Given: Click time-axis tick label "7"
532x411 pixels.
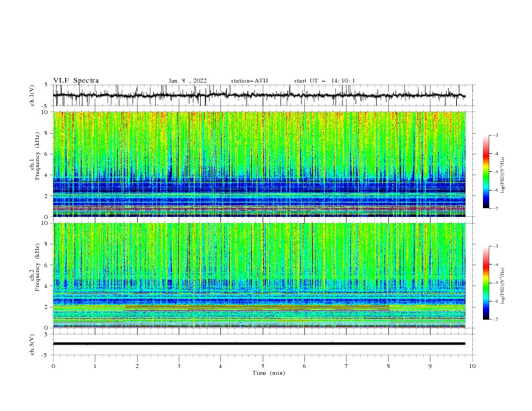Looking at the screenshot, I should (347, 366).
